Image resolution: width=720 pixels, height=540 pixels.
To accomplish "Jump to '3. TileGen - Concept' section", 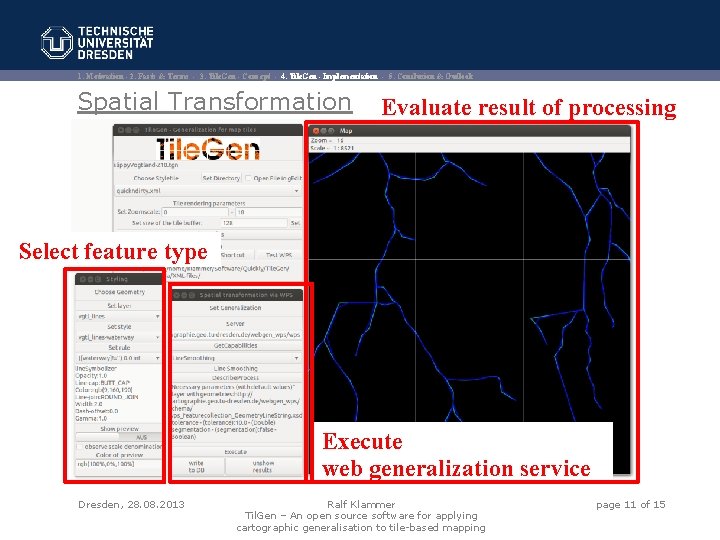I will pyautogui.click(x=235, y=76).
